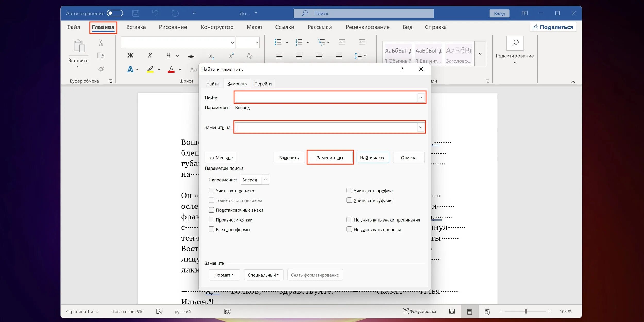Click the zoom slider handle in status bar
This screenshot has height=322, width=644.
(526, 311)
